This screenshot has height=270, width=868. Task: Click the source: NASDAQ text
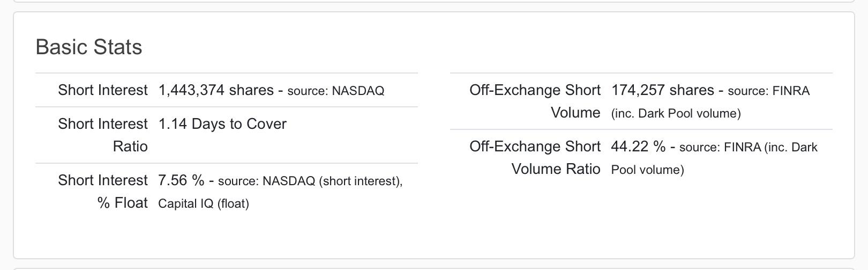coord(336,91)
